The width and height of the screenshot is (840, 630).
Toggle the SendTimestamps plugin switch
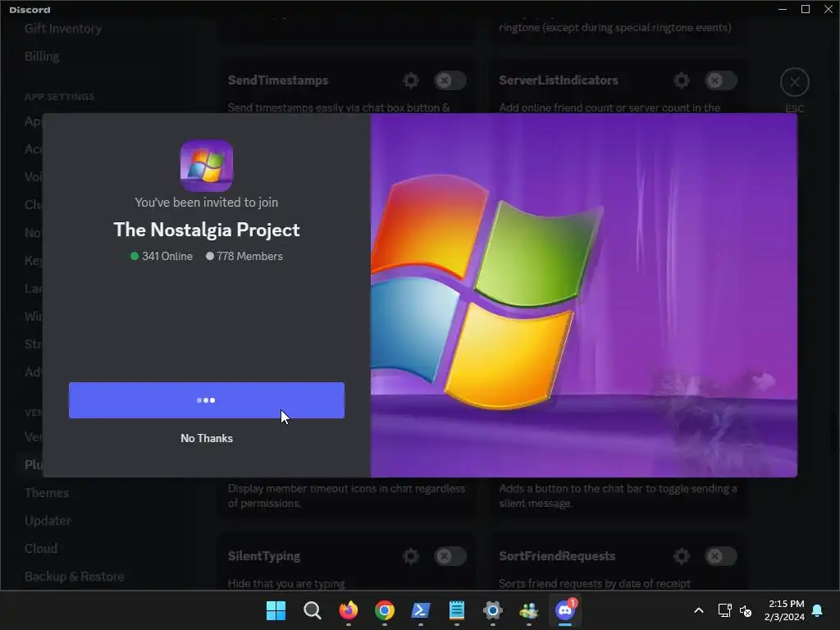coord(450,80)
